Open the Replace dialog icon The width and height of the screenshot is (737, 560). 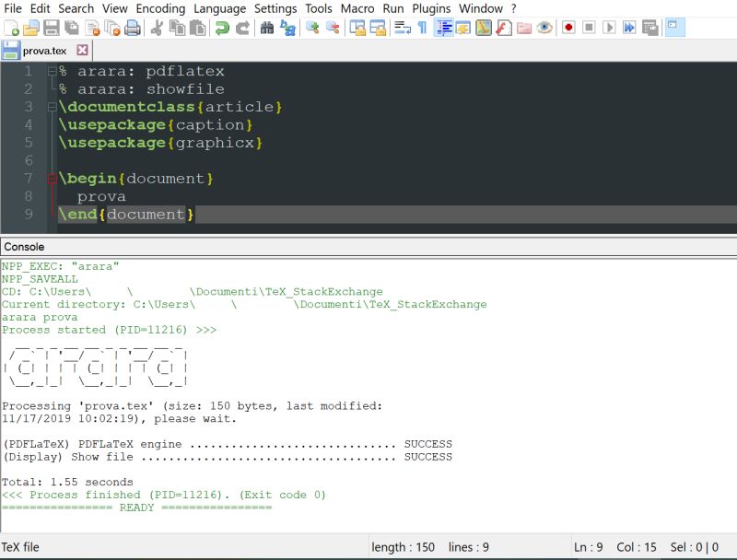coord(287,28)
